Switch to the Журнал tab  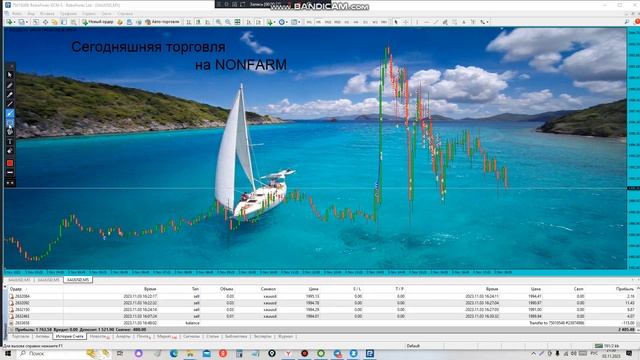pyautogui.click(x=285, y=337)
